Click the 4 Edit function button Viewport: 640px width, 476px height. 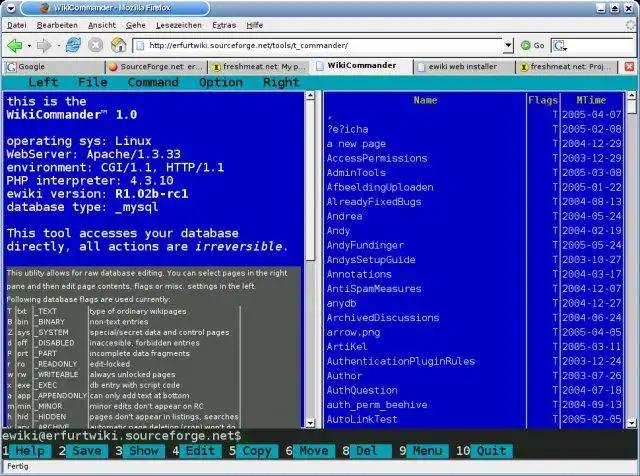point(200,451)
